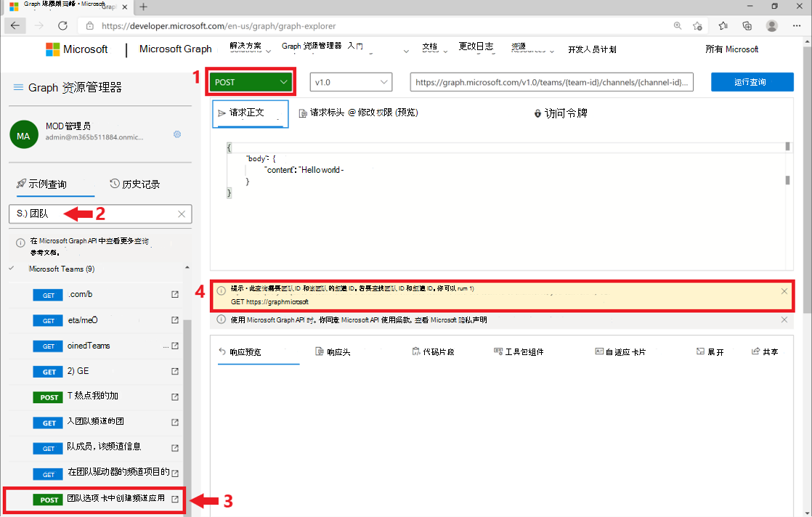Switch to the 历史记录 (History) tab
812x517 pixels.
[135, 184]
